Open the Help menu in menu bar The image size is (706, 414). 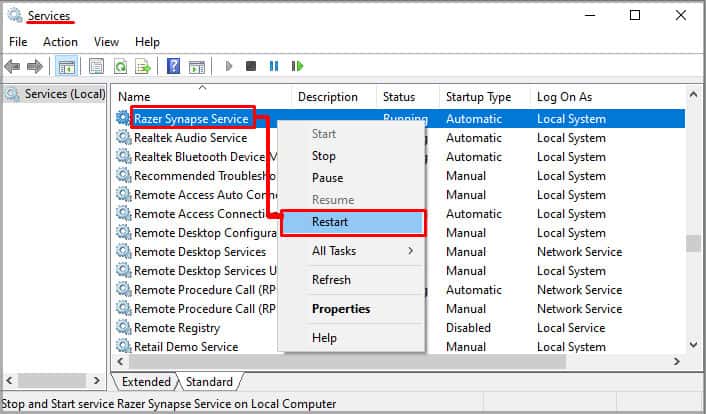click(147, 42)
